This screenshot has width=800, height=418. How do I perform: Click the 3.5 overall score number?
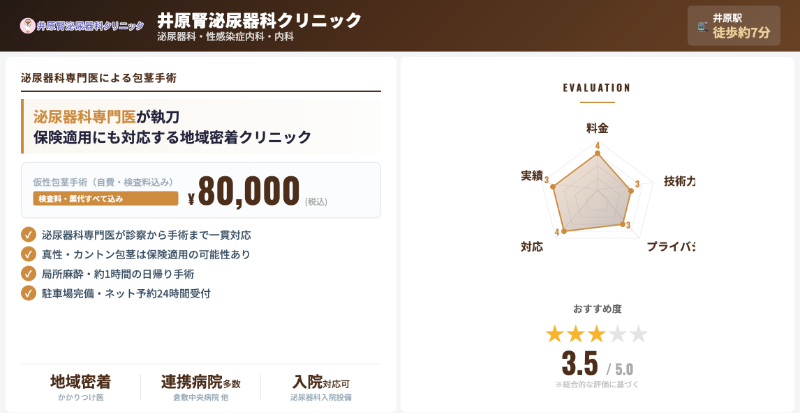(579, 362)
